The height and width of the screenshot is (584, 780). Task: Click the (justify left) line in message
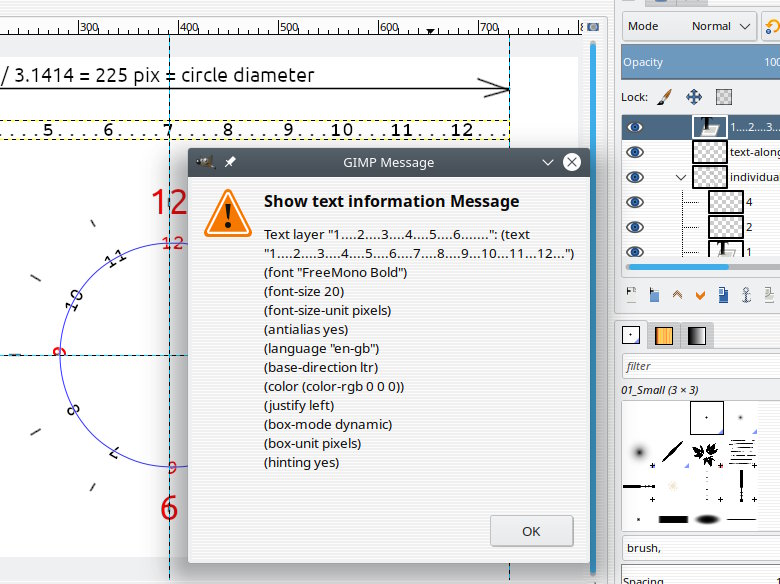299,405
